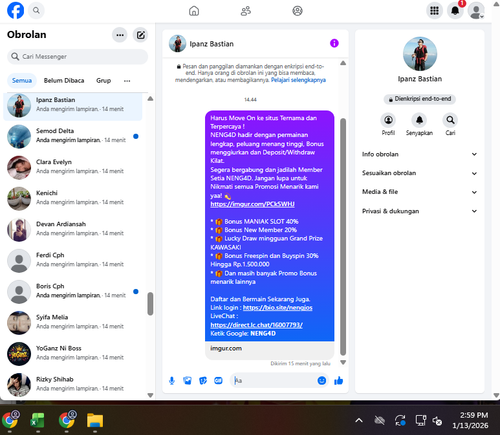The height and width of the screenshot is (435, 500).
Task: Click the Cari Messenger search field
Action: tap(77, 57)
